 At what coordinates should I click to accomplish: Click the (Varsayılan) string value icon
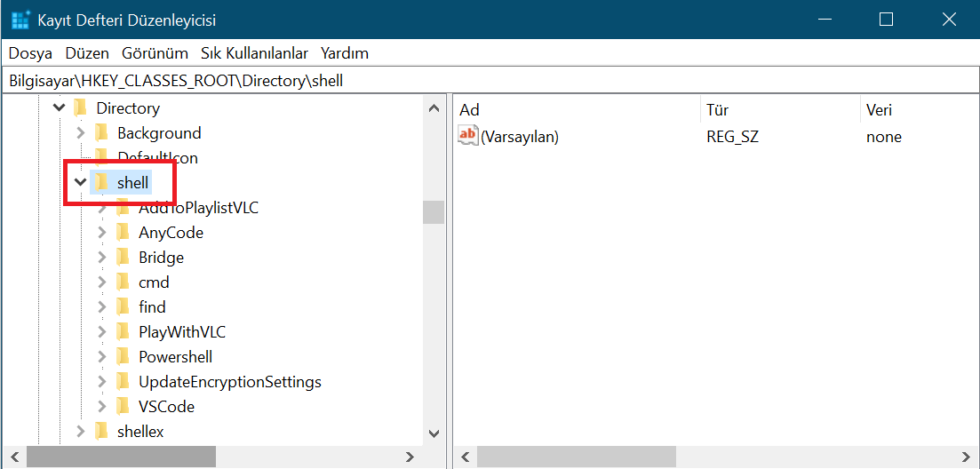468,136
